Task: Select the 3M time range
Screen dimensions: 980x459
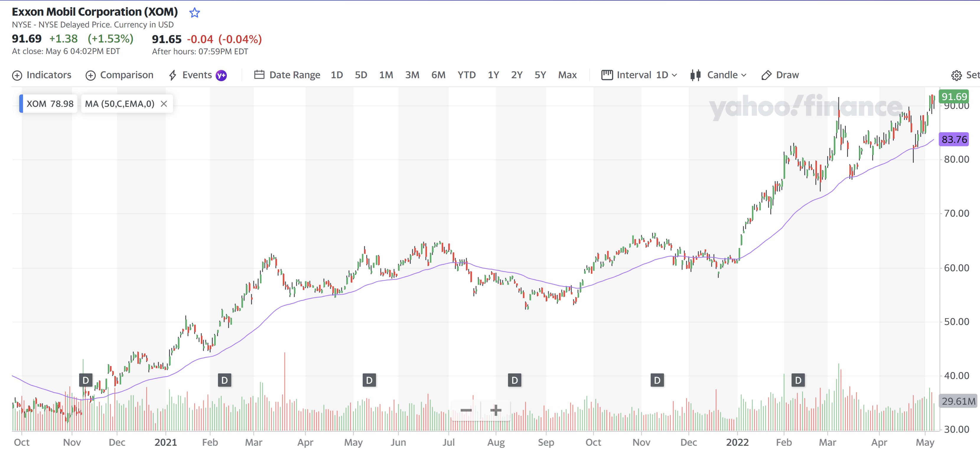Action: pos(412,75)
